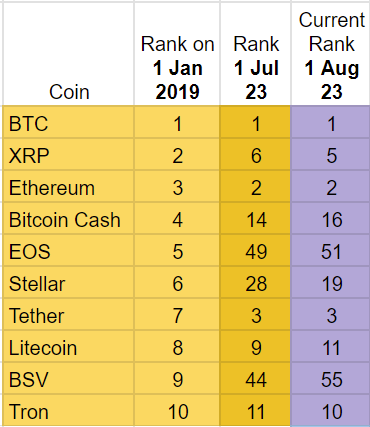Image resolution: width=370 pixels, height=427 pixels.
Task: Click the Current Rank 1 Aug 23 header
Action: [x=331, y=54]
